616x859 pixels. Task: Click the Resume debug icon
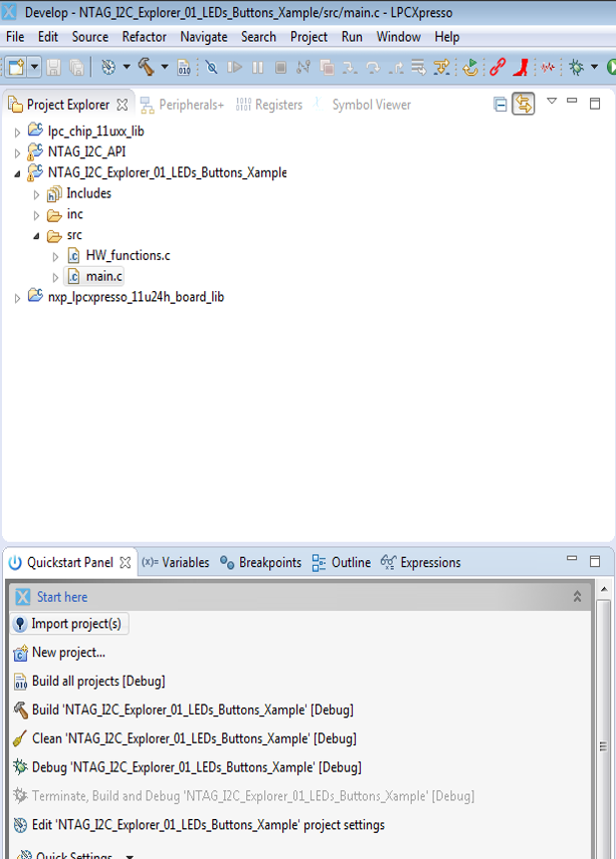point(234,68)
